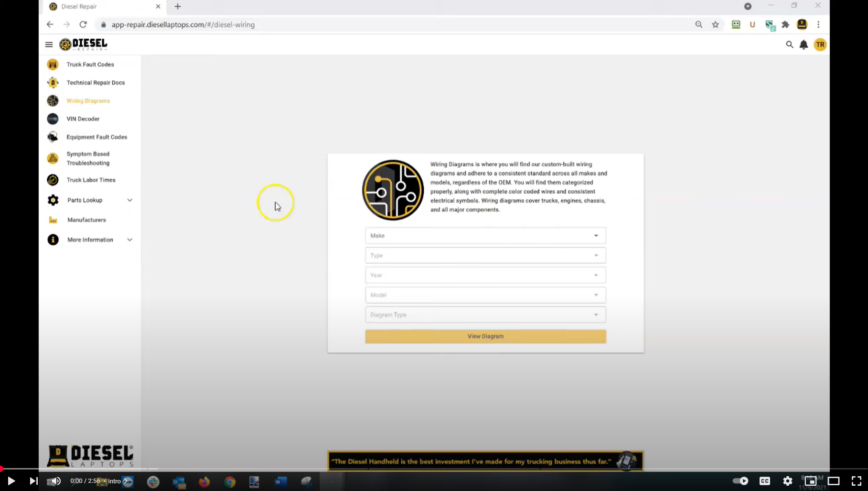
Task: Close the Diesel Repair tab
Action: [158, 6]
